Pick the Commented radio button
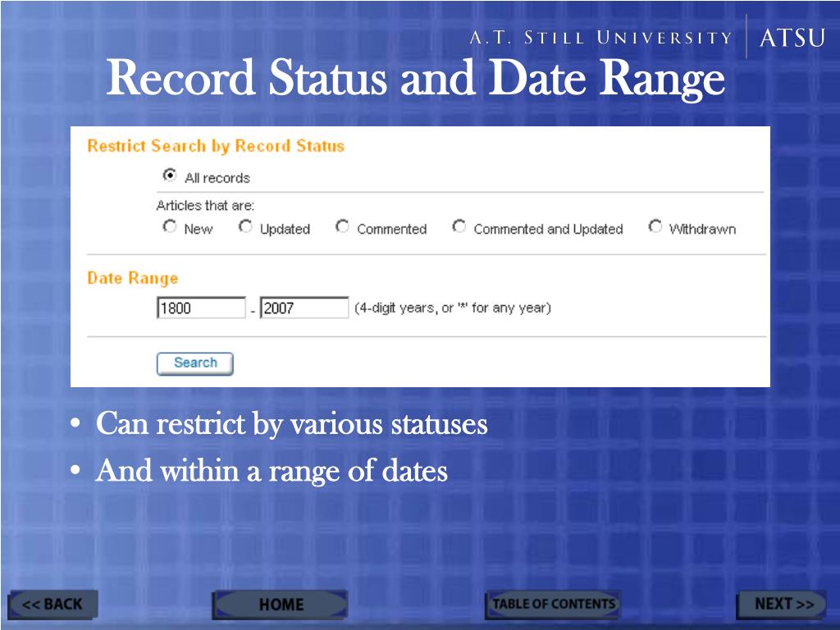The image size is (840, 630). [x=342, y=226]
